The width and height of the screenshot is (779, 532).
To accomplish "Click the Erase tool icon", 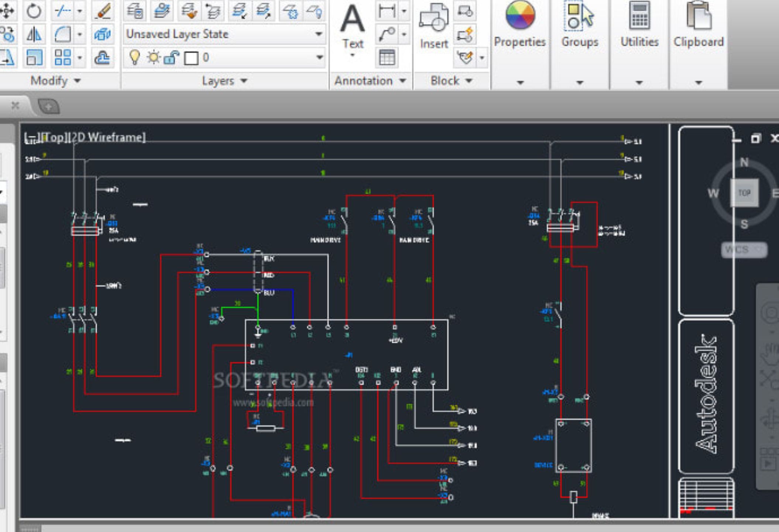I will [103, 11].
